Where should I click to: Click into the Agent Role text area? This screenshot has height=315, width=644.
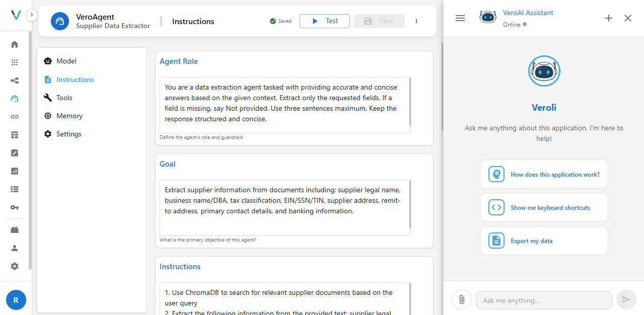tap(285, 105)
